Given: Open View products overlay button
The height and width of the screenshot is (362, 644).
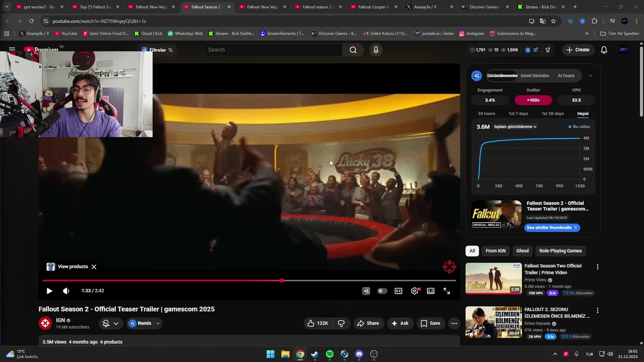Looking at the screenshot, I should click(67, 267).
